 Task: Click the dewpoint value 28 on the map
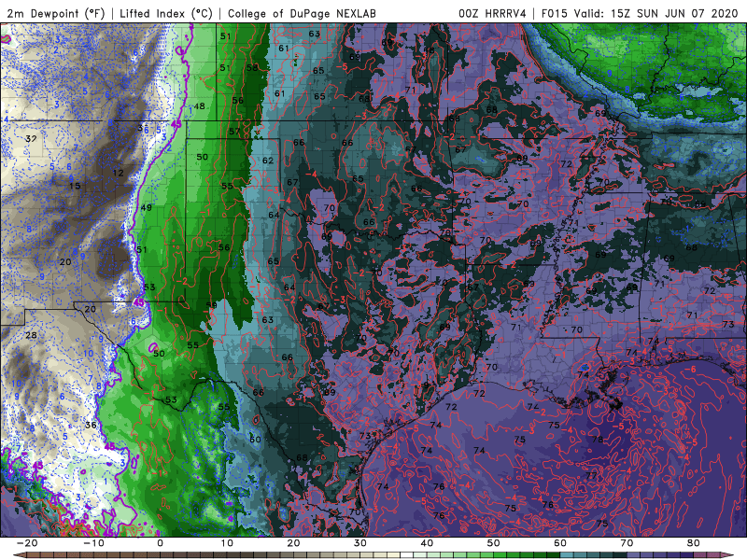(31, 335)
